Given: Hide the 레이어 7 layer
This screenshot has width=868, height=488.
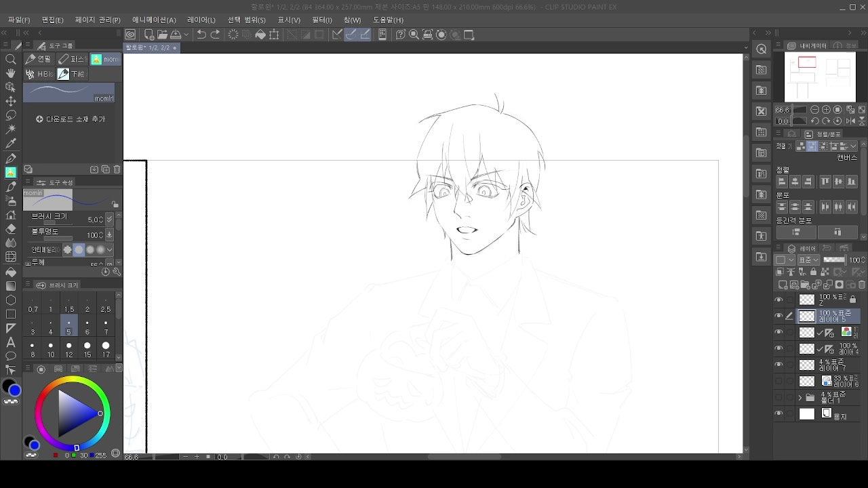Looking at the screenshot, I should [x=778, y=365].
